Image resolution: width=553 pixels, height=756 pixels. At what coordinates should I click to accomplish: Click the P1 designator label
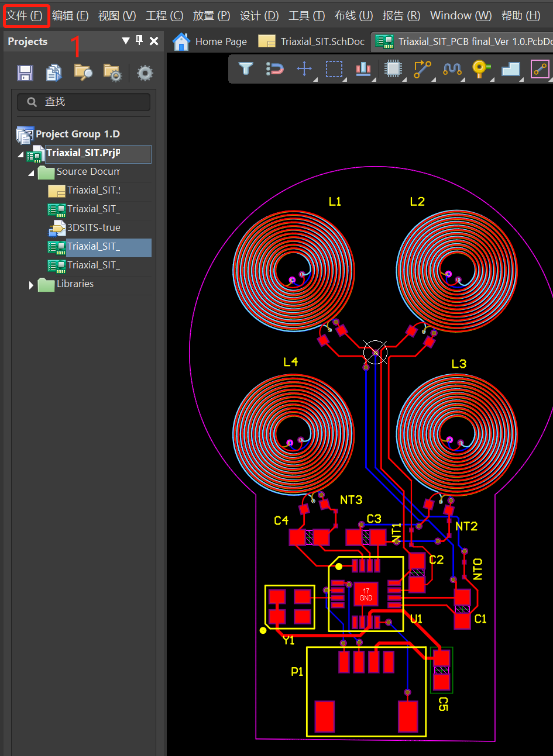(x=297, y=672)
